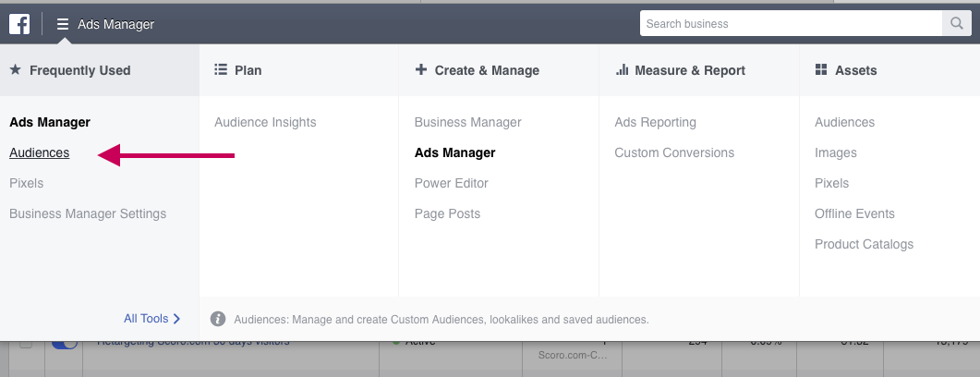
Task: Select the Measure & Report header
Action: pyautogui.click(x=699, y=70)
